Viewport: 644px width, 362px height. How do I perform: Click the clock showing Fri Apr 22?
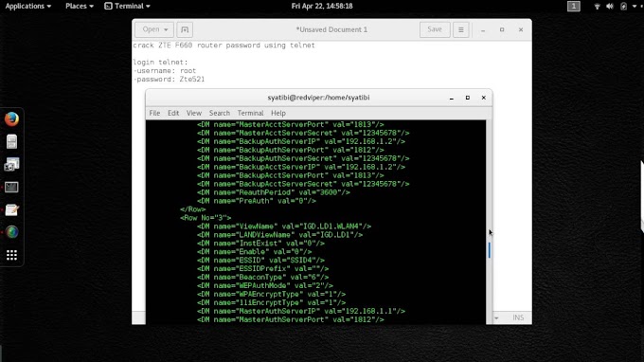(322, 7)
